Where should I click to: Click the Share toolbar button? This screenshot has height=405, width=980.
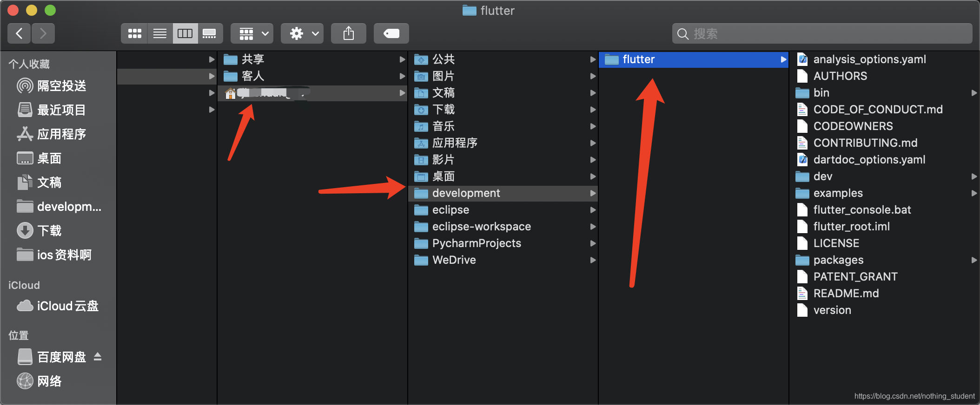(349, 33)
